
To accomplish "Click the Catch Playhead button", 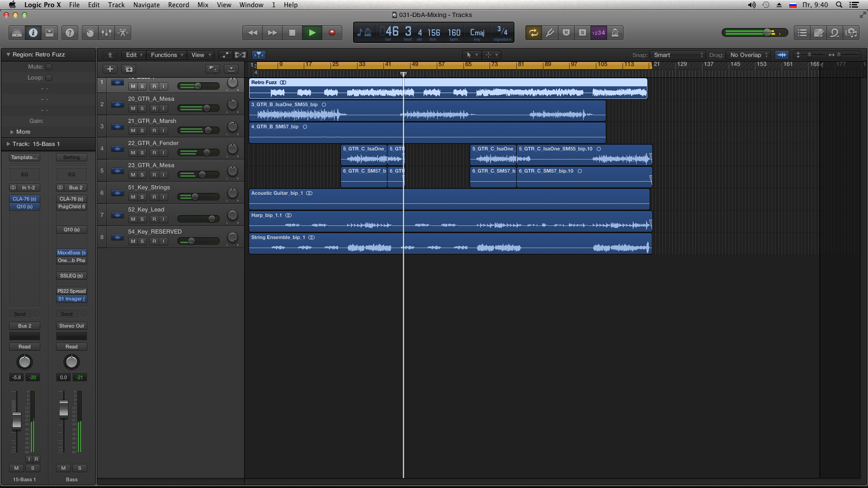I will (259, 55).
